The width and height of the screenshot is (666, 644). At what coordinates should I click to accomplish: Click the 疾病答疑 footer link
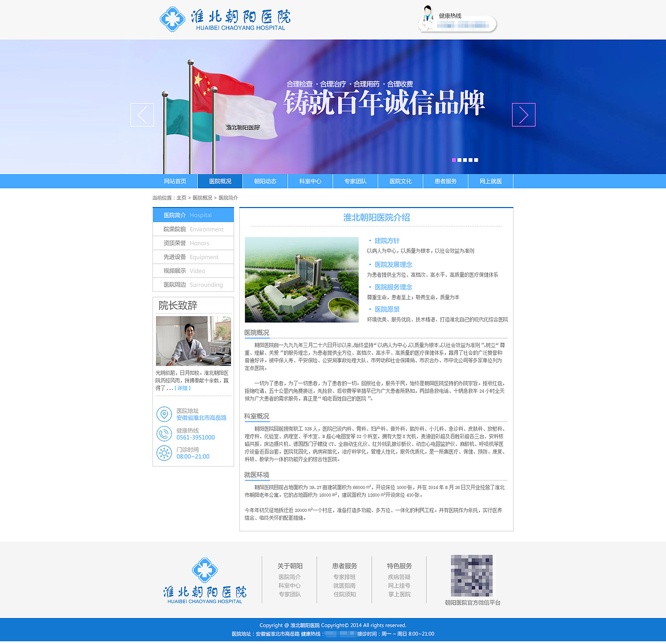click(399, 576)
